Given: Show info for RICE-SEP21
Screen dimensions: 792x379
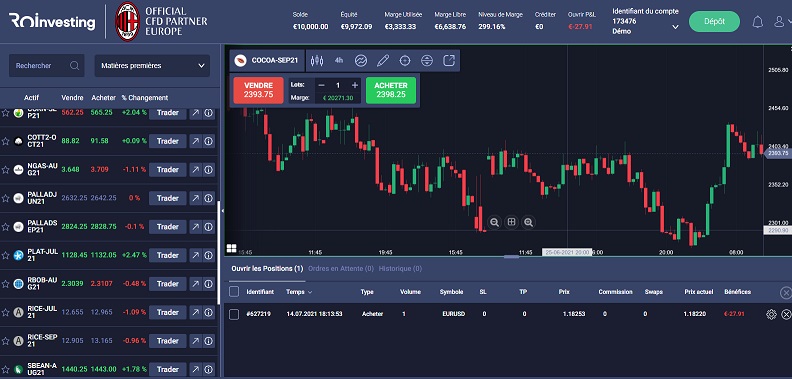Looking at the screenshot, I should coord(209,341).
